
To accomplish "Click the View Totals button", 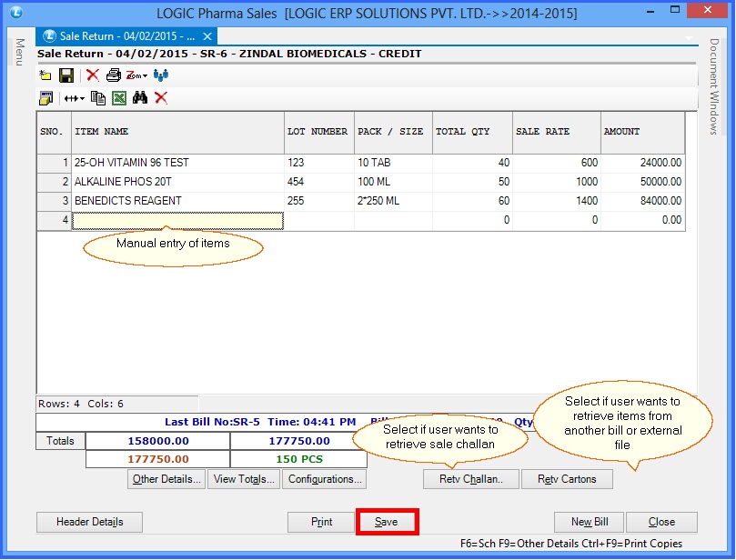I will [243, 479].
